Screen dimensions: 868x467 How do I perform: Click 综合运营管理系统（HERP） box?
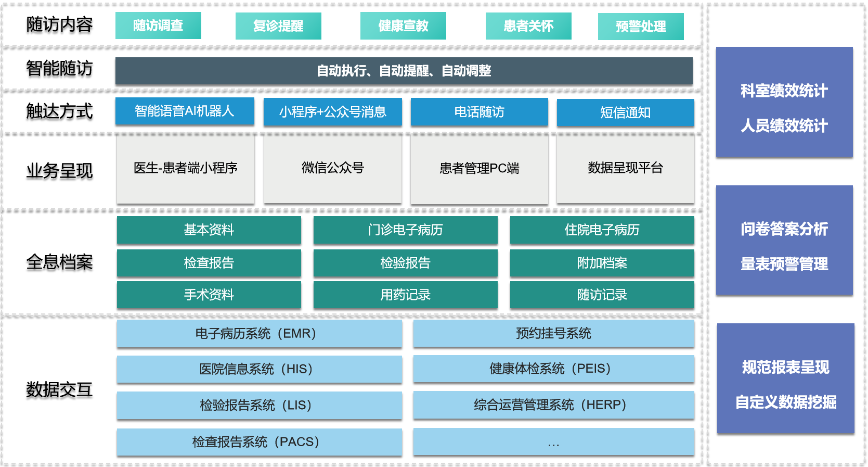click(553, 405)
